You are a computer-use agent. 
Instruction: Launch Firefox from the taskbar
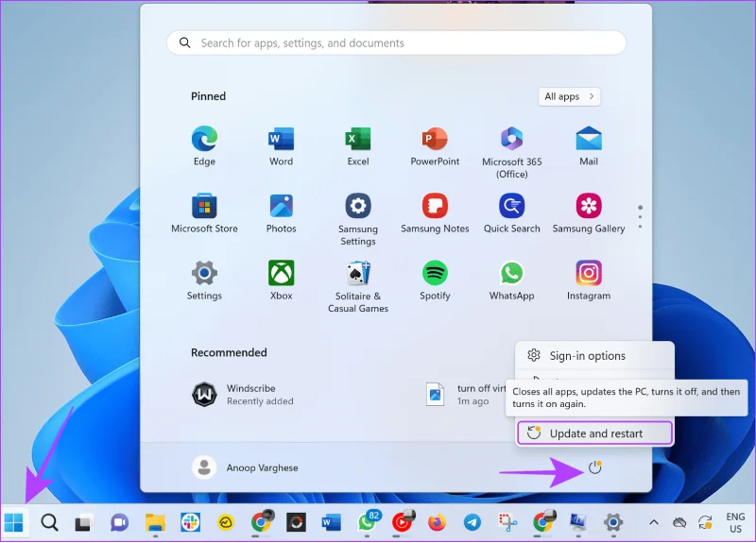click(x=437, y=522)
